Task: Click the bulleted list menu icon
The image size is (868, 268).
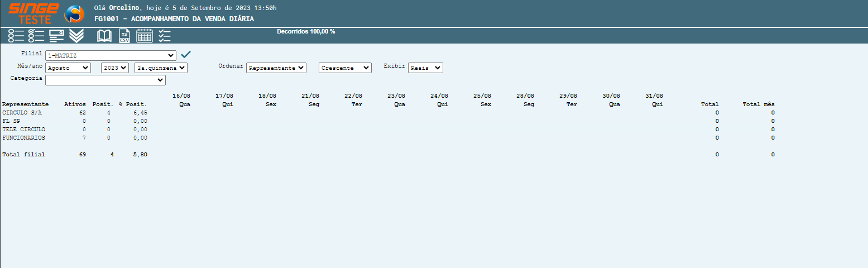Action: tap(16, 36)
